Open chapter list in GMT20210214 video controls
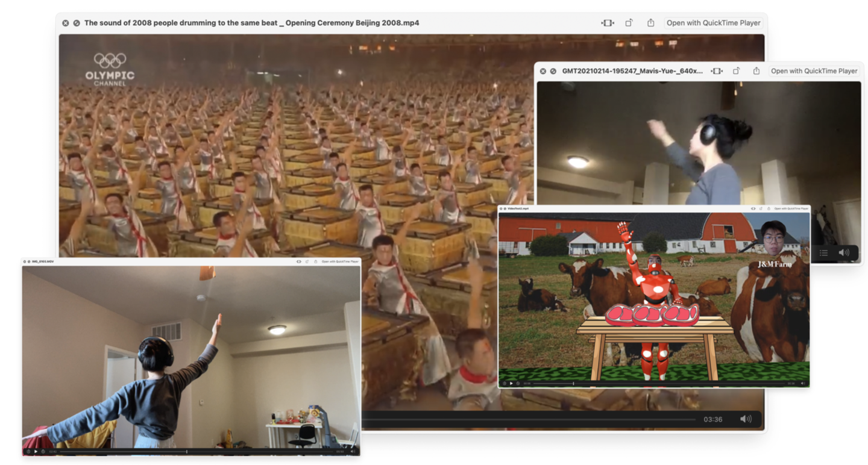 coord(823,253)
